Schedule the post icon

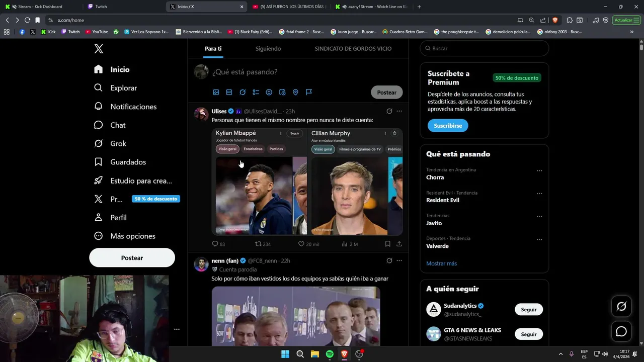click(x=282, y=92)
